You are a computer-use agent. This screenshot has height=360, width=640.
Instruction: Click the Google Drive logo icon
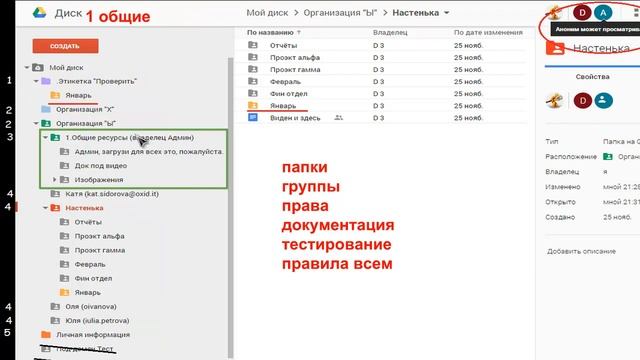click(x=40, y=13)
